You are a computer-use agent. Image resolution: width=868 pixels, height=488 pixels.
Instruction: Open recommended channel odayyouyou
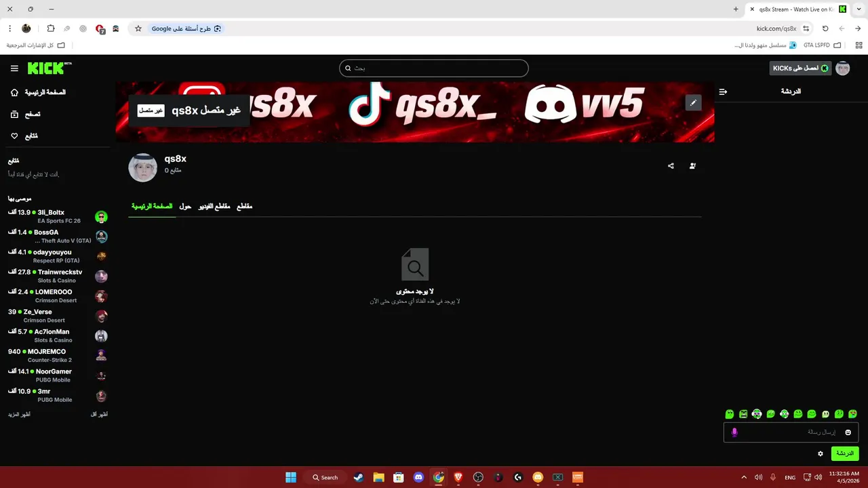point(58,256)
